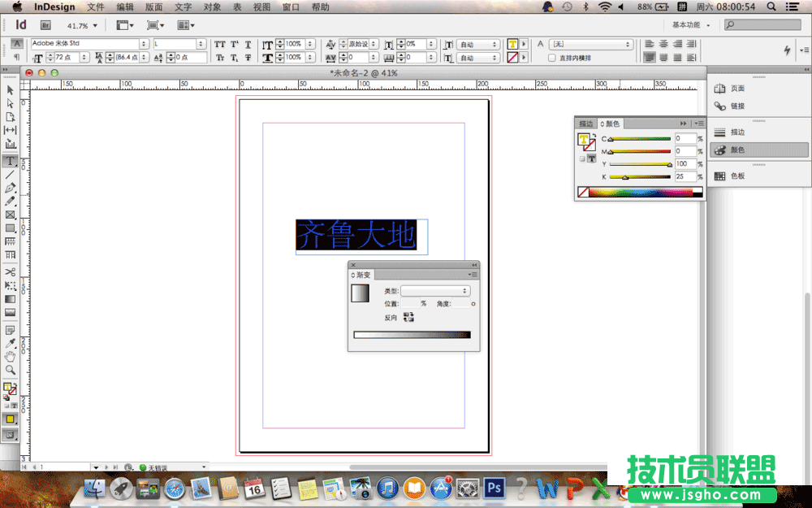Image resolution: width=812 pixels, height=508 pixels.
Task: Open the gradient 类型 dropdown
Action: pos(434,291)
